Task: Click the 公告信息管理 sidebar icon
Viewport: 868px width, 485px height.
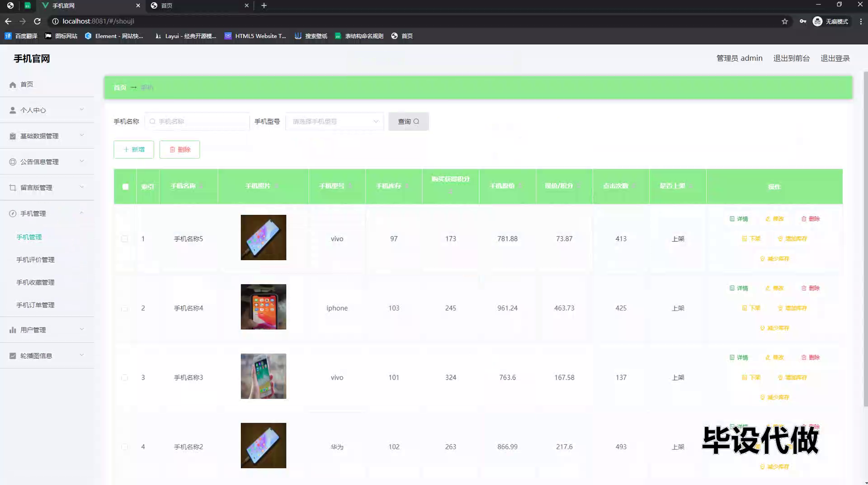Action: tap(13, 162)
